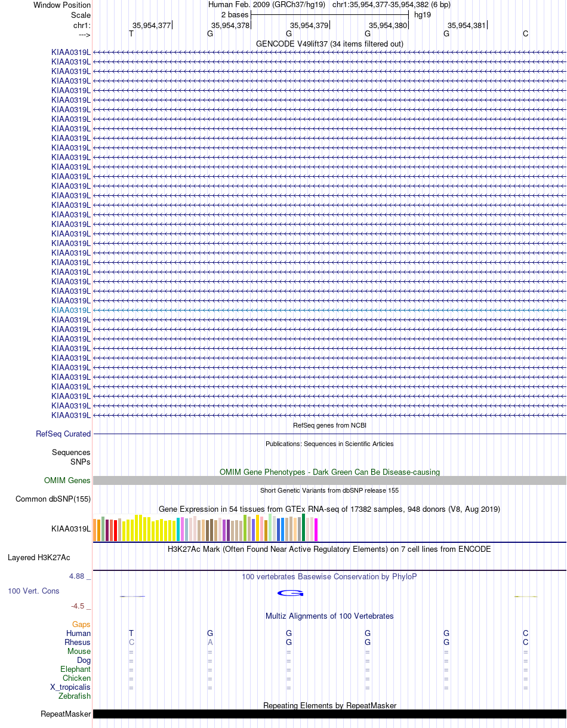Click the gray OMIM Genes track bar
Viewport: 567px width, 728px height.
[329, 481]
